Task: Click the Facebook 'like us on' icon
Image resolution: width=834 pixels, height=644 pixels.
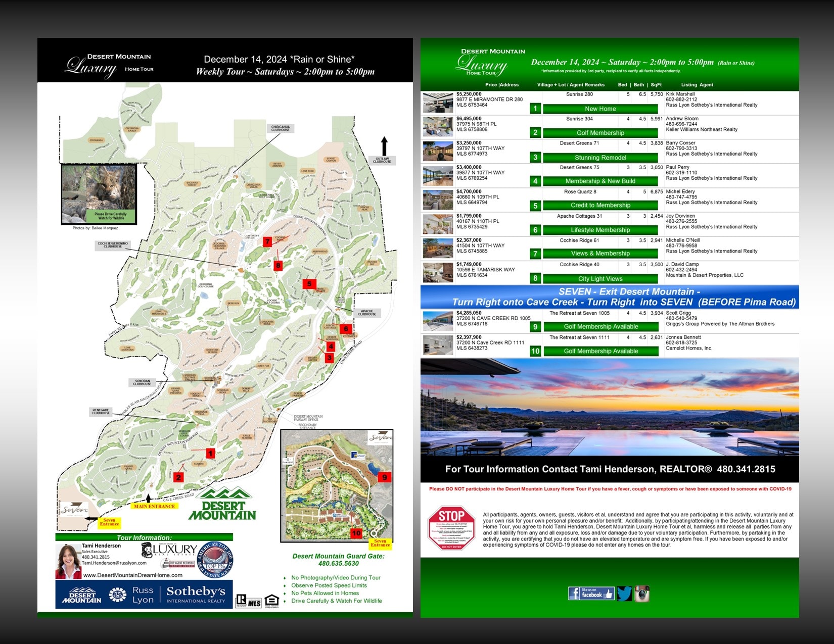Action: click(x=590, y=593)
